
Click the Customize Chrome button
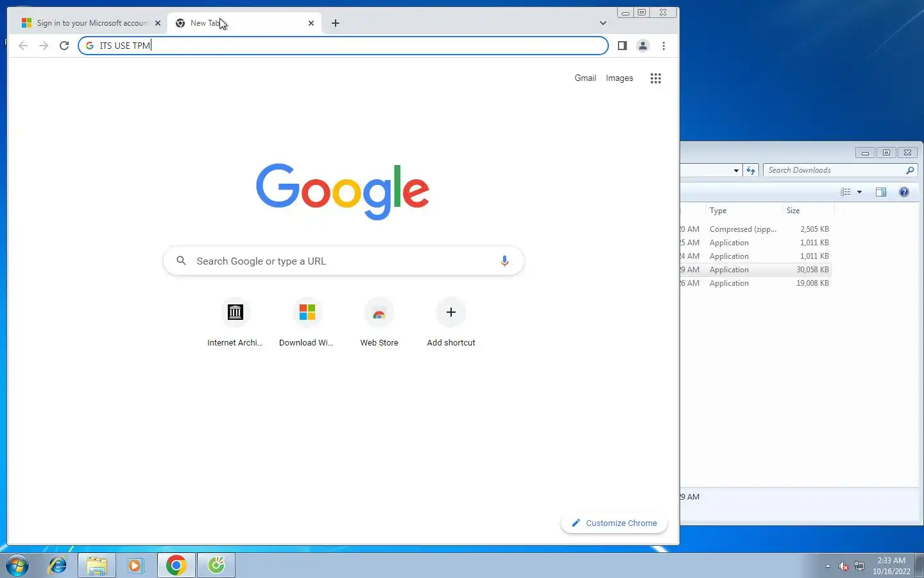pyautogui.click(x=614, y=523)
